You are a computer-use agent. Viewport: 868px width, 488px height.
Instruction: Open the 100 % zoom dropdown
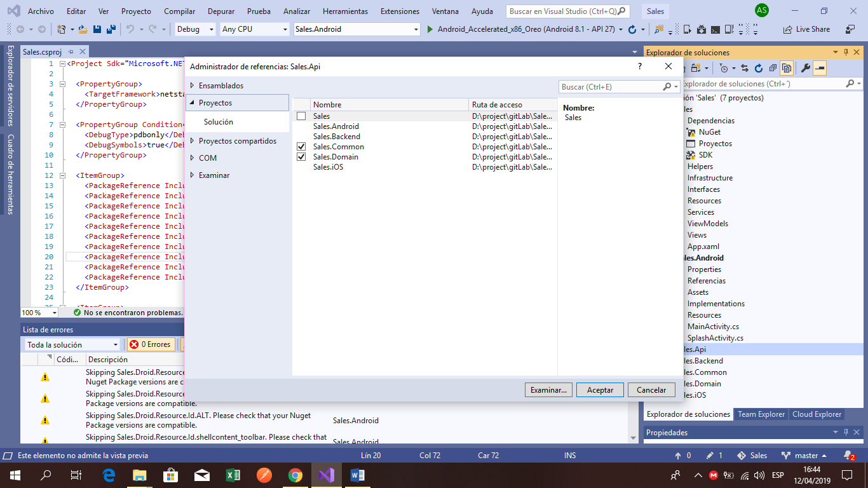click(39, 313)
